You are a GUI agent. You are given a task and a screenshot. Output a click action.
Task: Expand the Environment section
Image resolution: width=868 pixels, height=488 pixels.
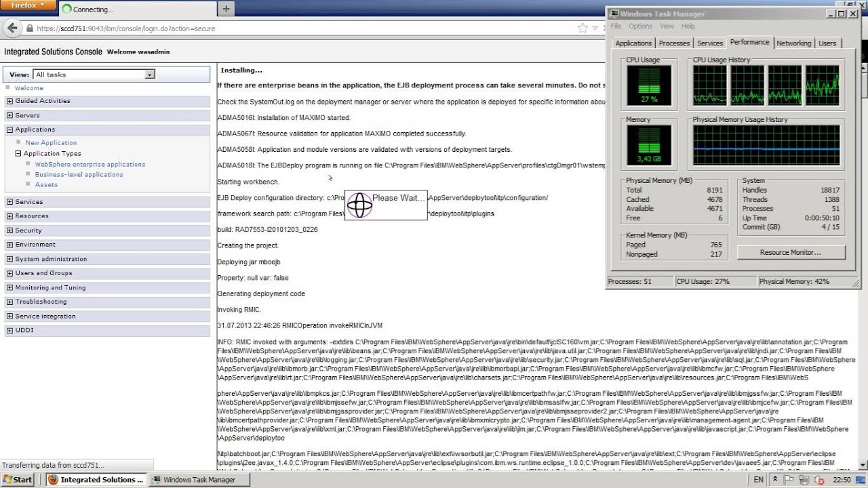point(10,245)
